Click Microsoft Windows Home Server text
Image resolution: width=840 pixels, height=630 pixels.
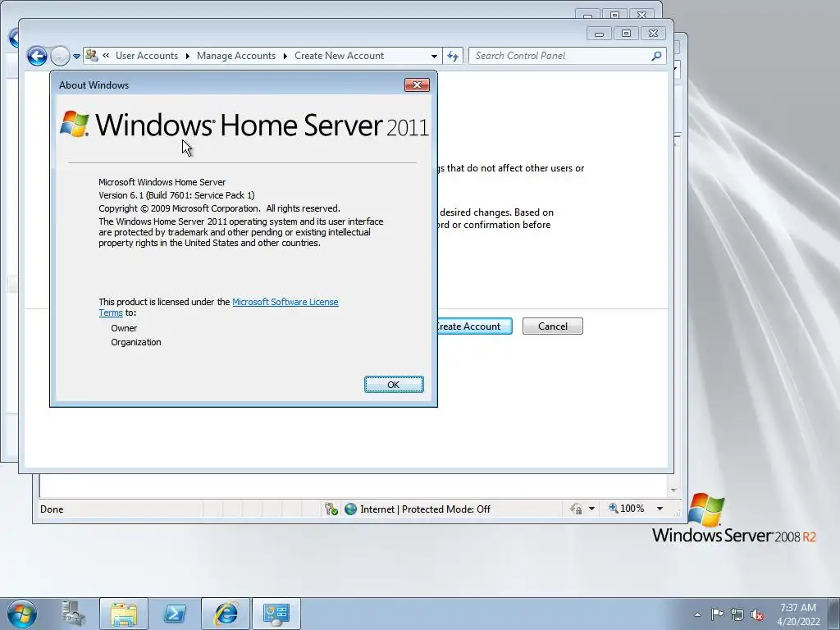click(x=162, y=182)
